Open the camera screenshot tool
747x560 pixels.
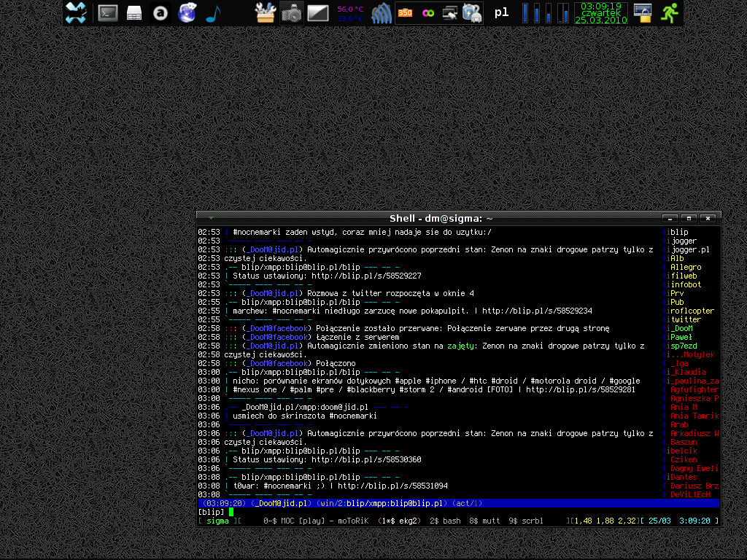click(x=292, y=12)
